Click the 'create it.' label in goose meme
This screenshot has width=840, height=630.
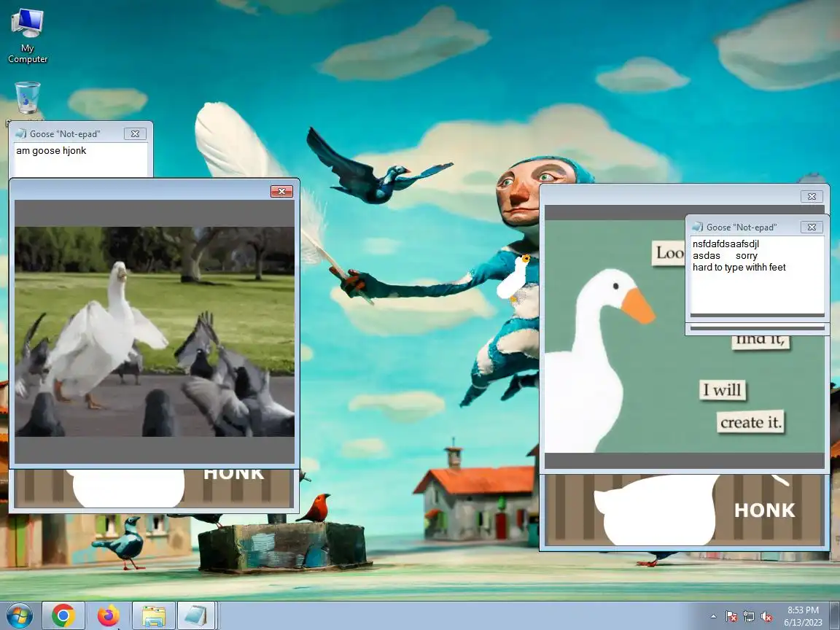pyautogui.click(x=750, y=422)
